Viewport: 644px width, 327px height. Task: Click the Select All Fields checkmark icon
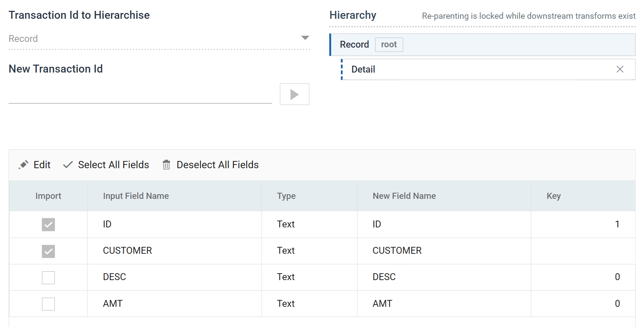(x=68, y=165)
